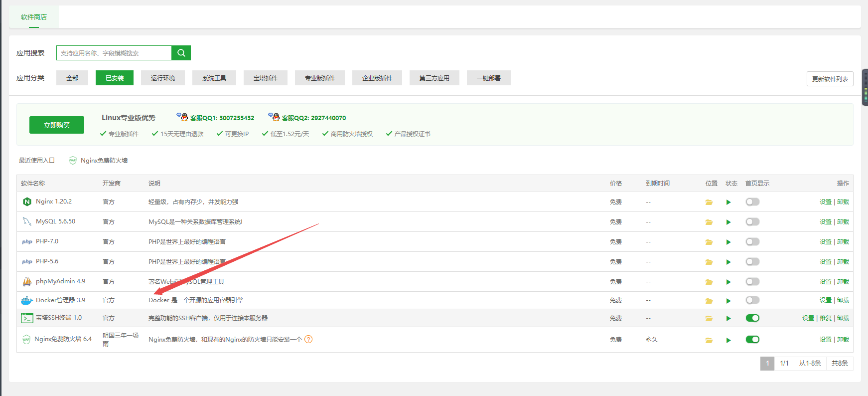Click the PHP-5.6 software name
Image resolution: width=868 pixels, height=396 pixels.
click(47, 261)
